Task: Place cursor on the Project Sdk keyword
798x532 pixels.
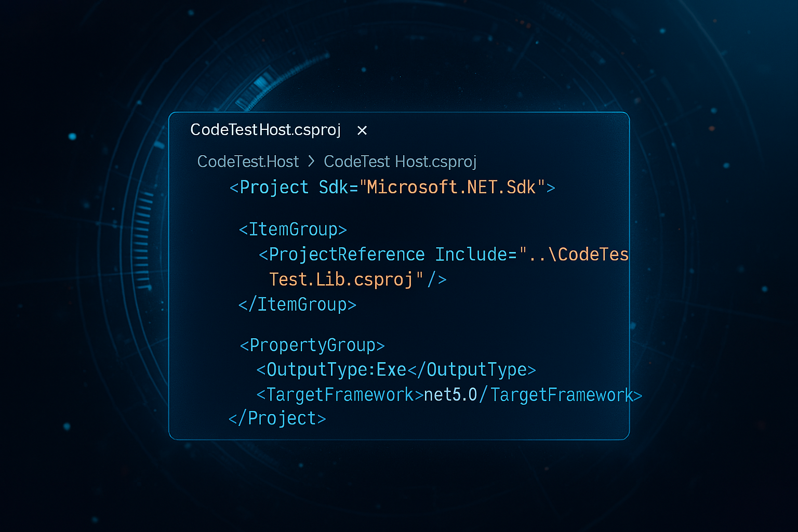Action: pyautogui.click(x=274, y=187)
